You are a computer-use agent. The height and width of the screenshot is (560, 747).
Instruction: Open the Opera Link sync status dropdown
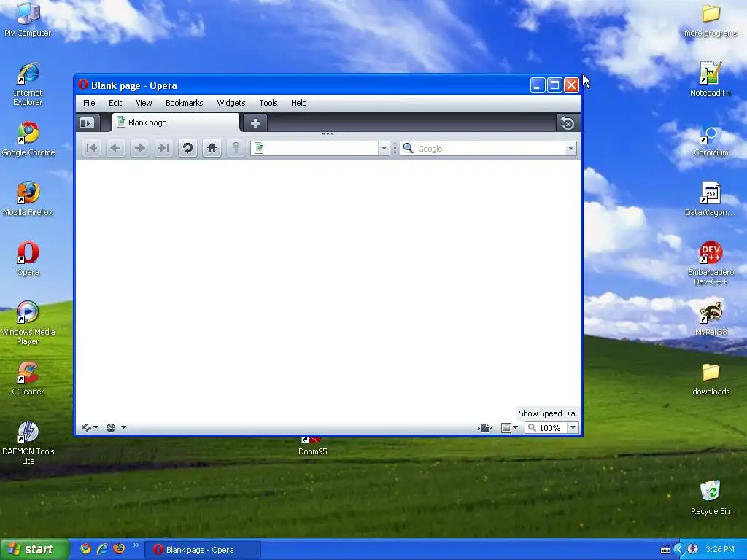pos(90,427)
